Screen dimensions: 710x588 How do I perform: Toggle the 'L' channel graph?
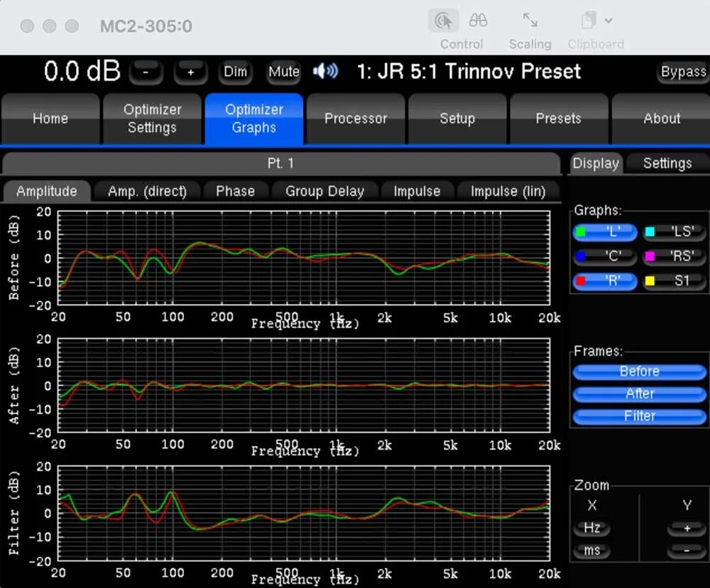(605, 232)
